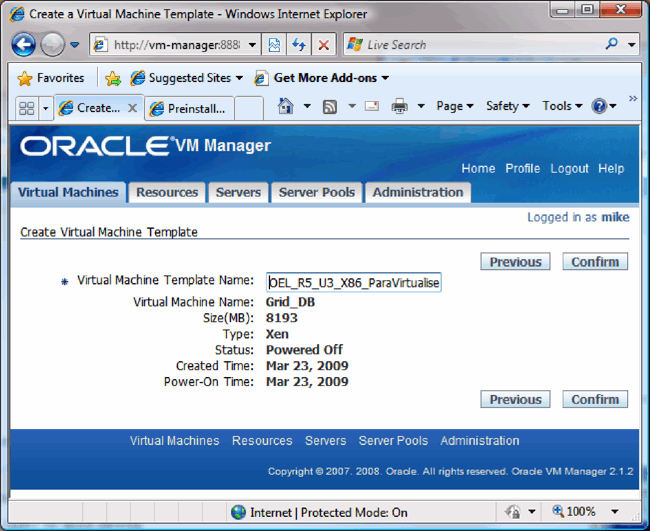Refresh the page using refresh icon
The height and width of the screenshot is (531, 650).
tap(299, 45)
